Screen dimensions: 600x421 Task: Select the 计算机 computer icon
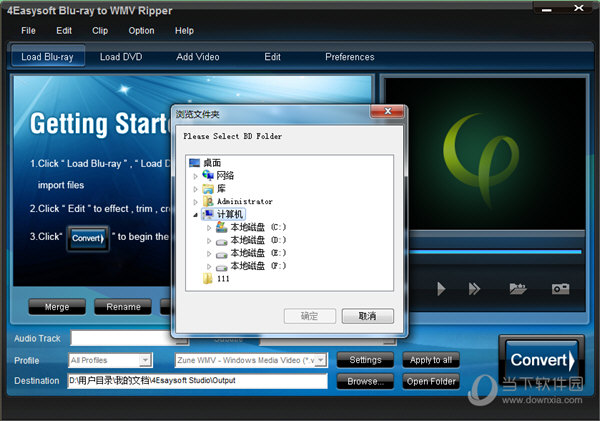click(209, 214)
